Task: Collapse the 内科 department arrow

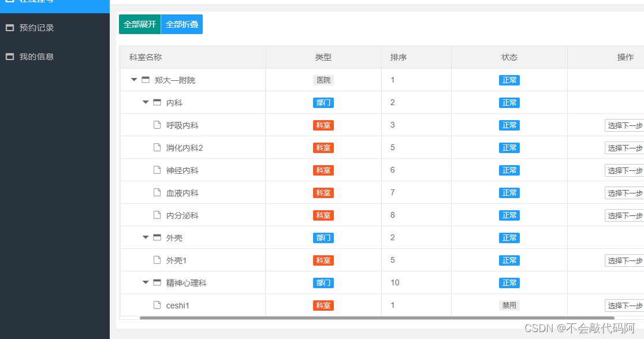Action: coord(146,102)
